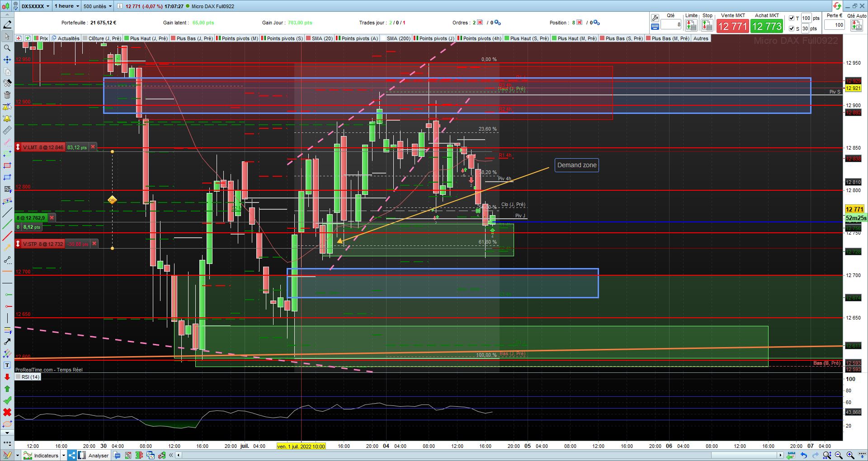Zoom out horizontally with minus magnifier
Image resolution: width=868 pixels, height=461 pixels.
[839, 455]
